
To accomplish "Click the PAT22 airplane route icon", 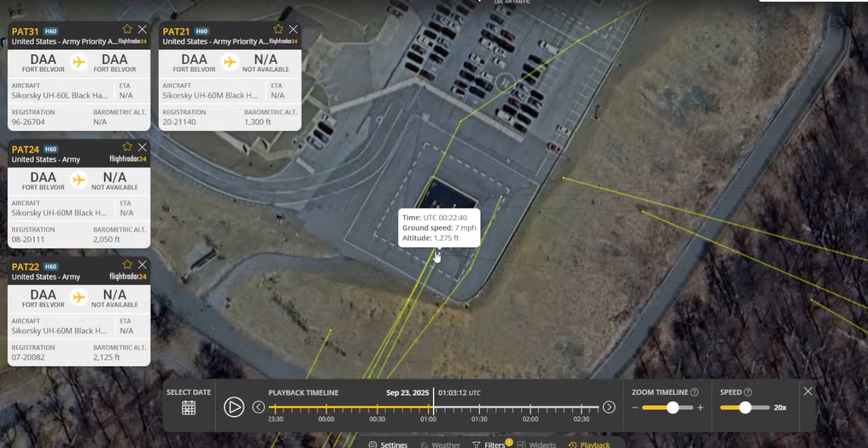I will coord(79,297).
